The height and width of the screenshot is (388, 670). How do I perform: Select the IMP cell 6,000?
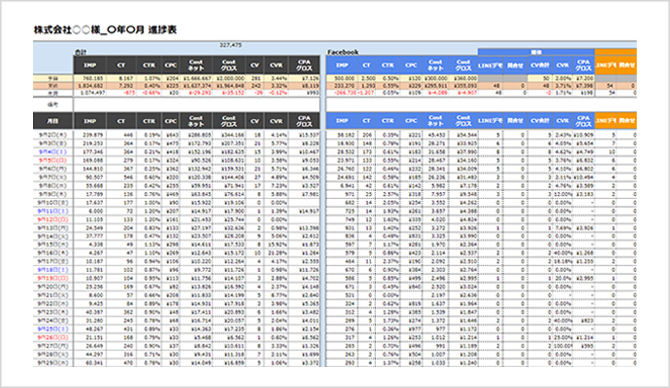point(90,211)
